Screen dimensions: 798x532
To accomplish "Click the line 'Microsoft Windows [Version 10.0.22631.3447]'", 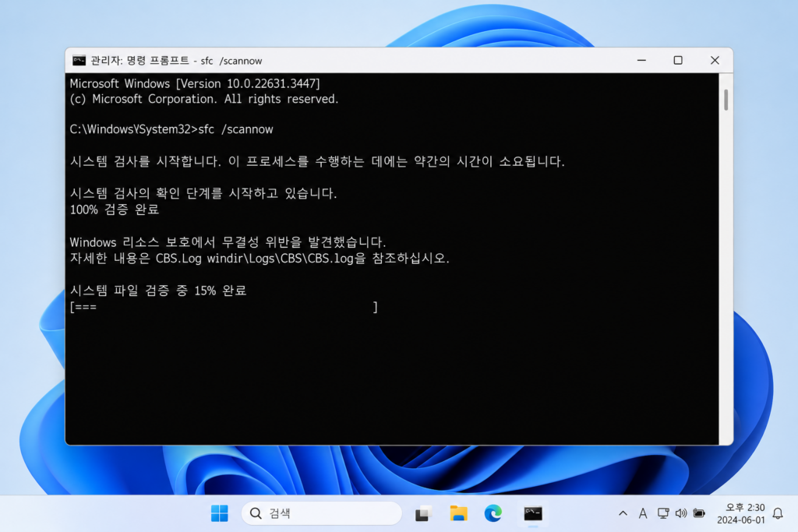I will point(195,83).
